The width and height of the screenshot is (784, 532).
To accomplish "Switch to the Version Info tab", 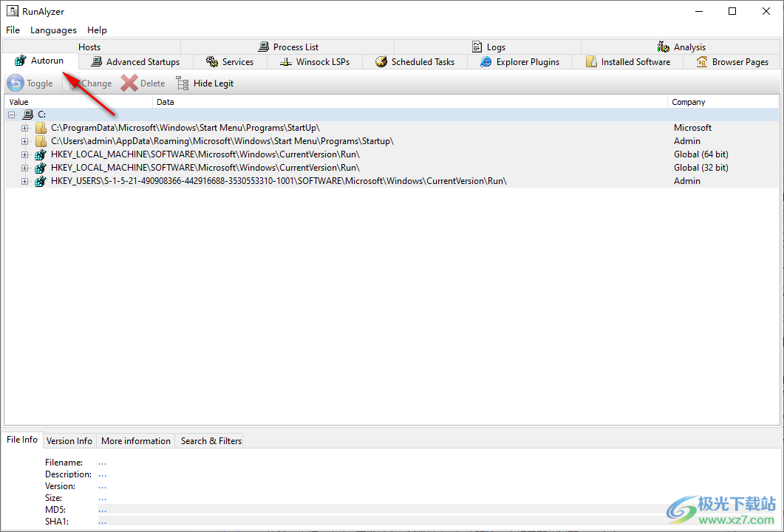I will [69, 441].
